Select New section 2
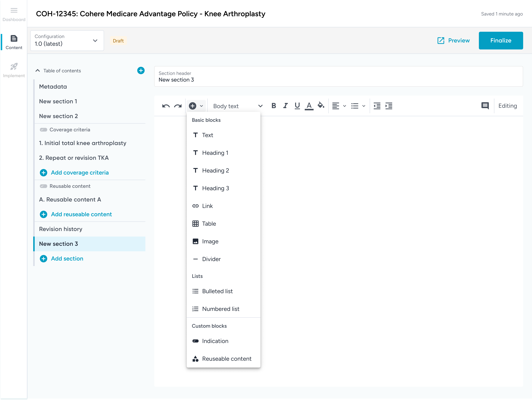This screenshot has height=400, width=532. (x=90, y=116)
